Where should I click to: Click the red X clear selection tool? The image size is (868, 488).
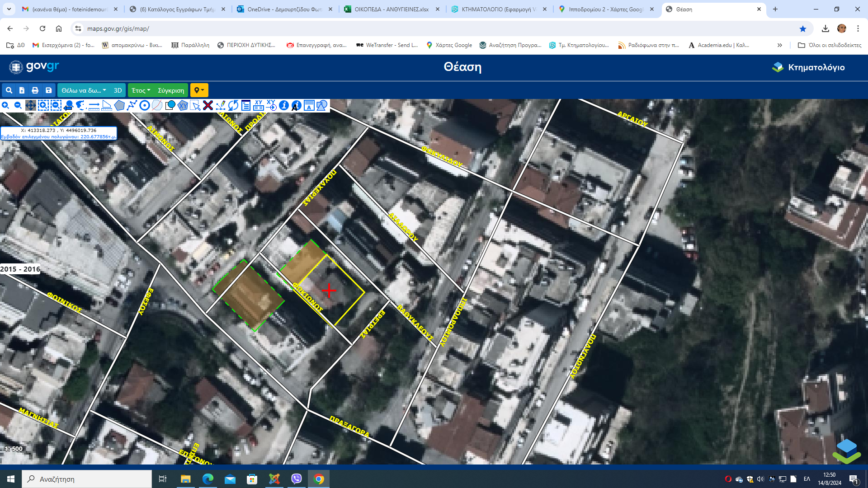pyautogui.click(x=208, y=105)
